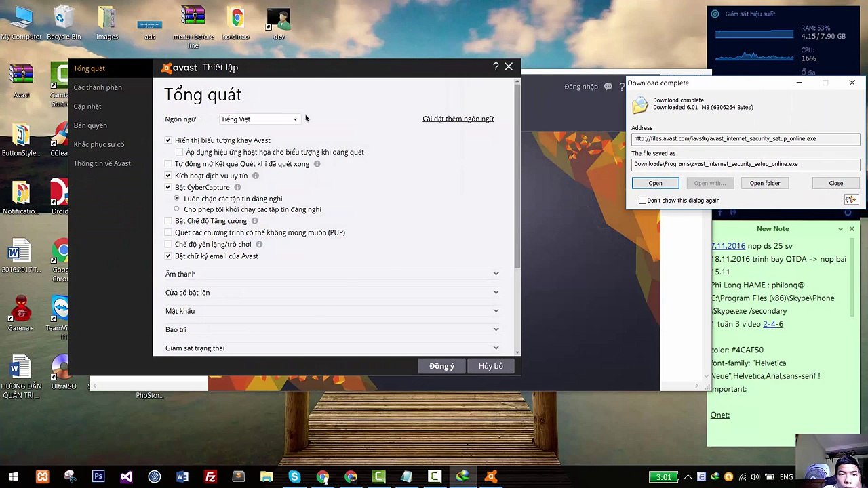
Task: Select 'dev' shortcut on desktop
Action: pos(279,24)
